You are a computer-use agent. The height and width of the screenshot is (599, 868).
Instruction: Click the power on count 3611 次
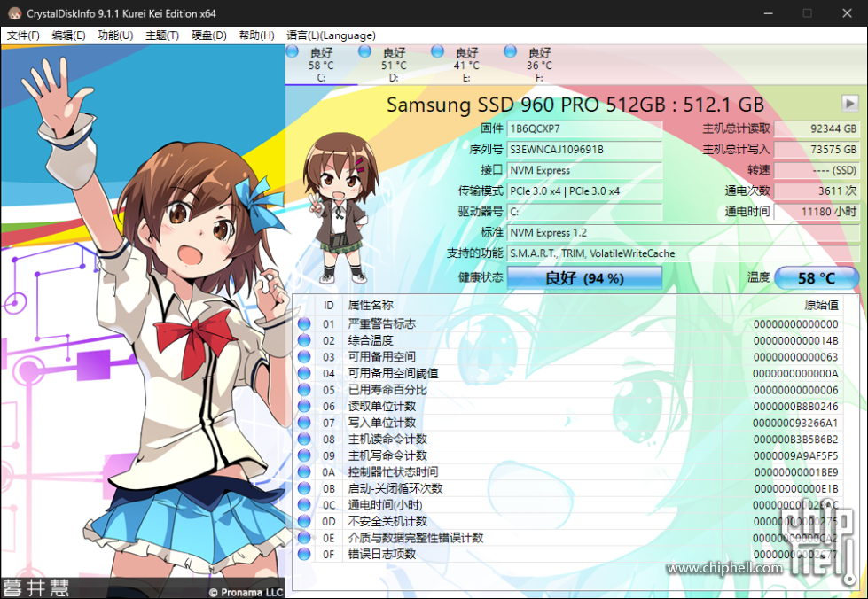pos(817,191)
